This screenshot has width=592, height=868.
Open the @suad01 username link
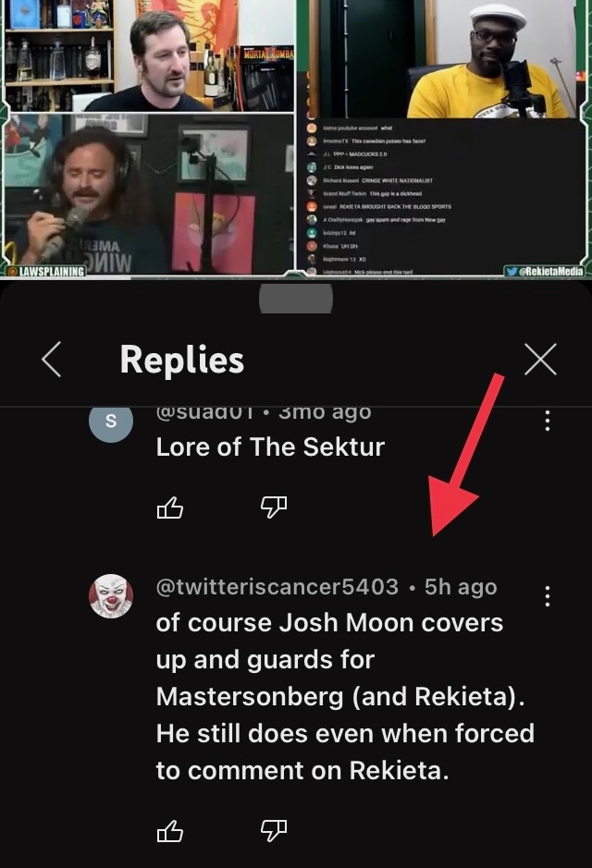[x=205, y=413]
